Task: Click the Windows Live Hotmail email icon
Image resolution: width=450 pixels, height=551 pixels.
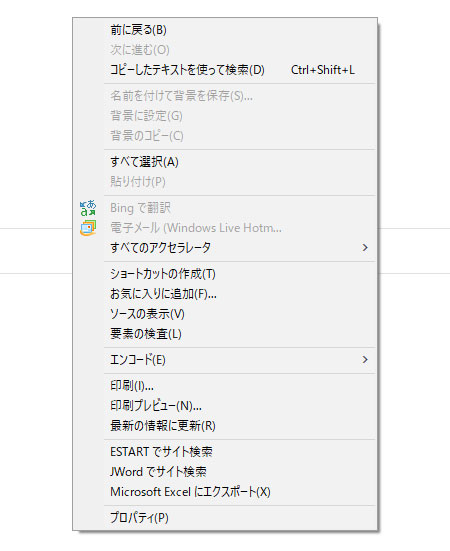Action: [88, 228]
